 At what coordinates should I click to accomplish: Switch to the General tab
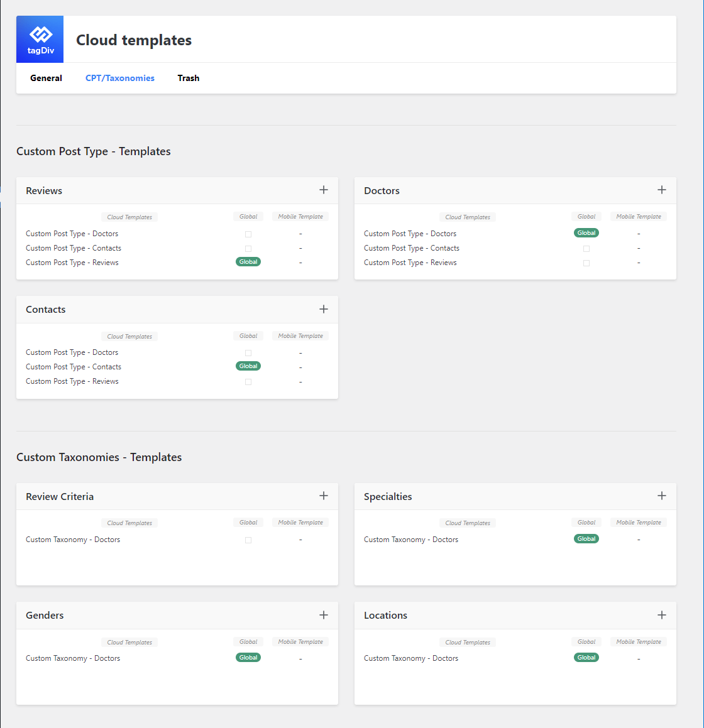(46, 78)
